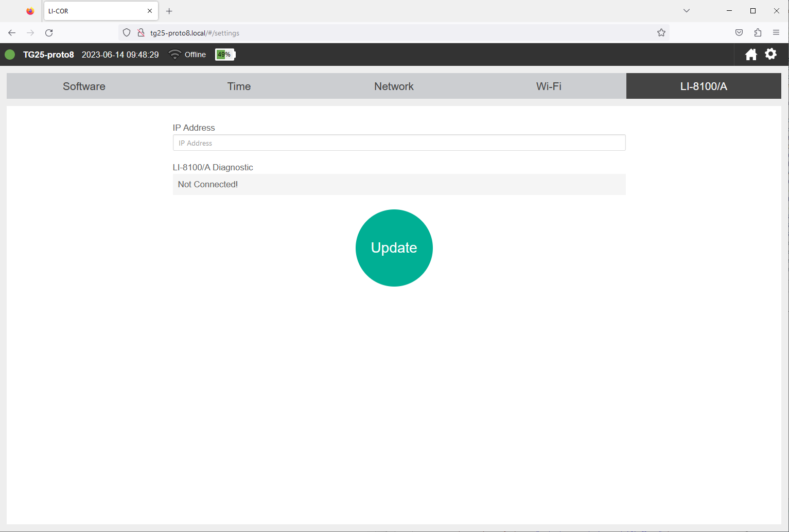Viewport: 789px width, 532px height.
Task: Go back with the browser back arrow
Action: [12, 32]
